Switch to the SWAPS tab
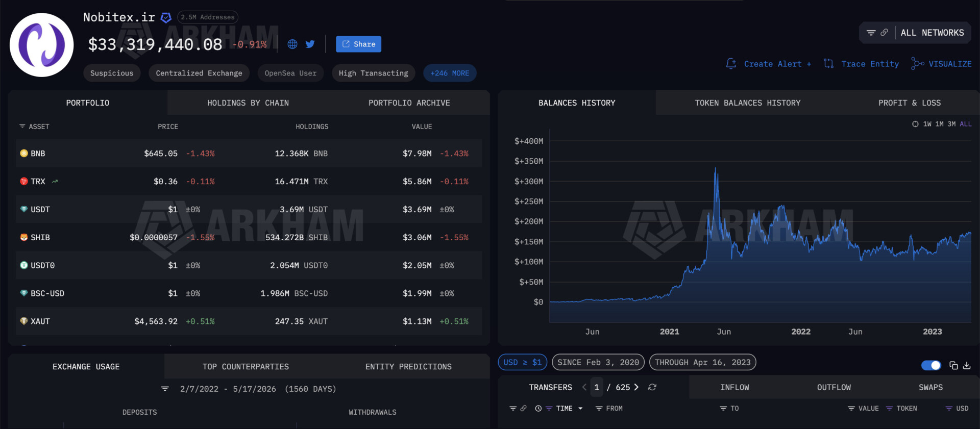The height and width of the screenshot is (429, 980). [x=931, y=387]
